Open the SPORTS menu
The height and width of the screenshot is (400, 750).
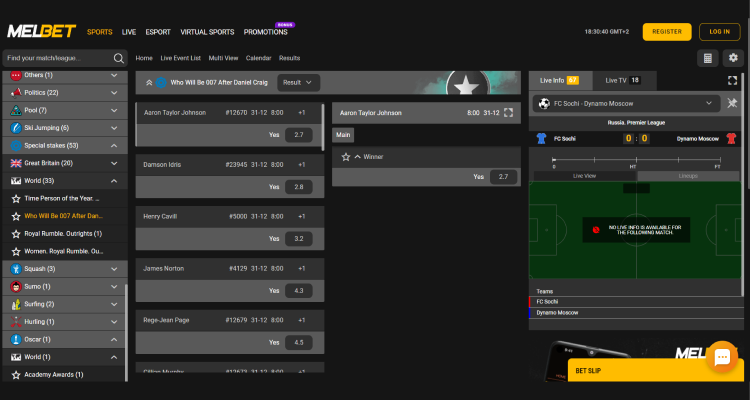coord(99,32)
